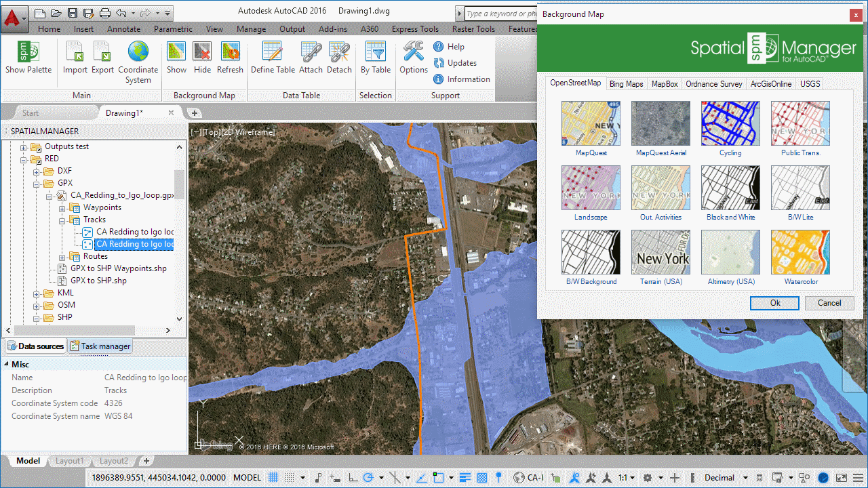The width and height of the screenshot is (868, 488).
Task: Toggle grid display in the status bar
Action: [x=274, y=477]
